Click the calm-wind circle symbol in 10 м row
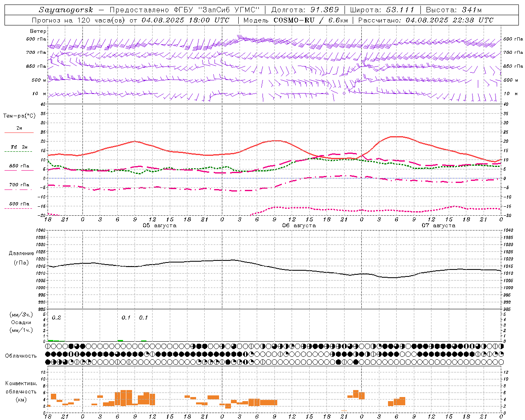 click(x=344, y=93)
